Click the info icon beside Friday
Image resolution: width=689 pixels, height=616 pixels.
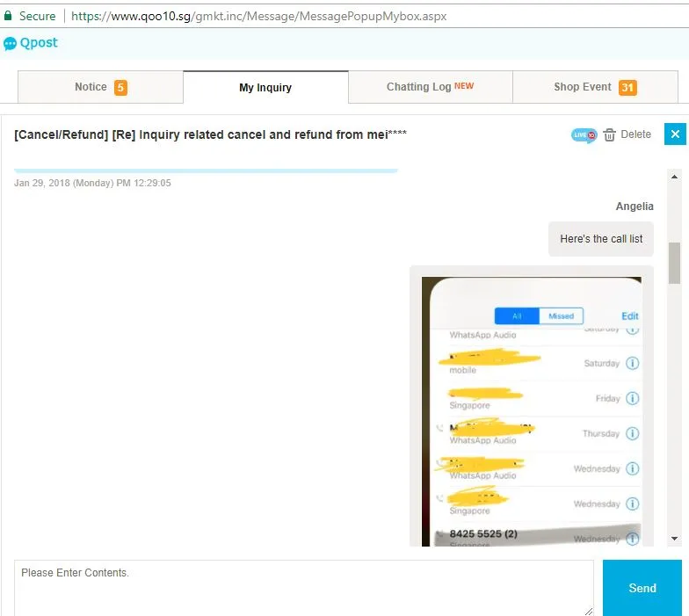coord(632,398)
